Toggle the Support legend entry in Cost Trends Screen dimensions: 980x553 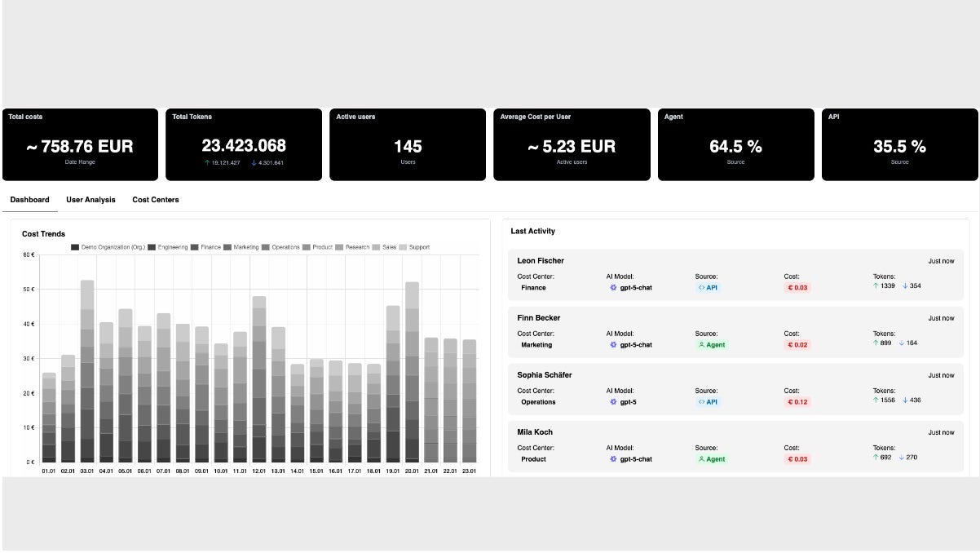click(x=414, y=247)
